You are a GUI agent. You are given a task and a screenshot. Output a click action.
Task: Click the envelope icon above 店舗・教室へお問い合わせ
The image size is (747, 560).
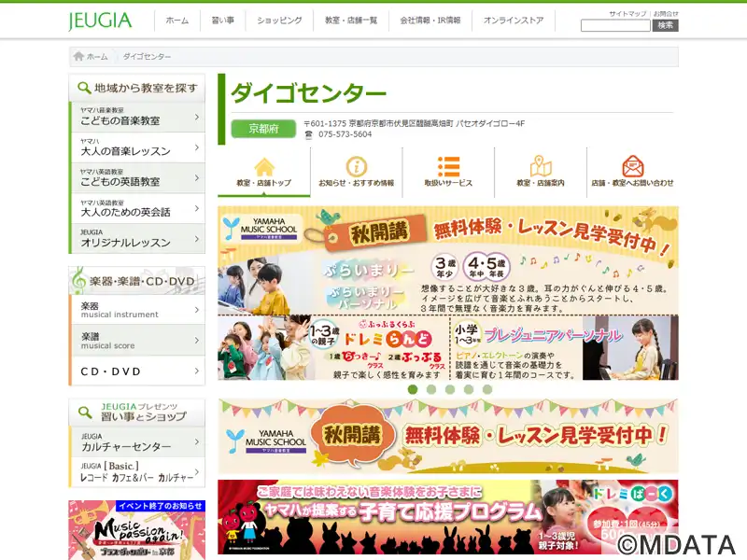[x=633, y=166]
